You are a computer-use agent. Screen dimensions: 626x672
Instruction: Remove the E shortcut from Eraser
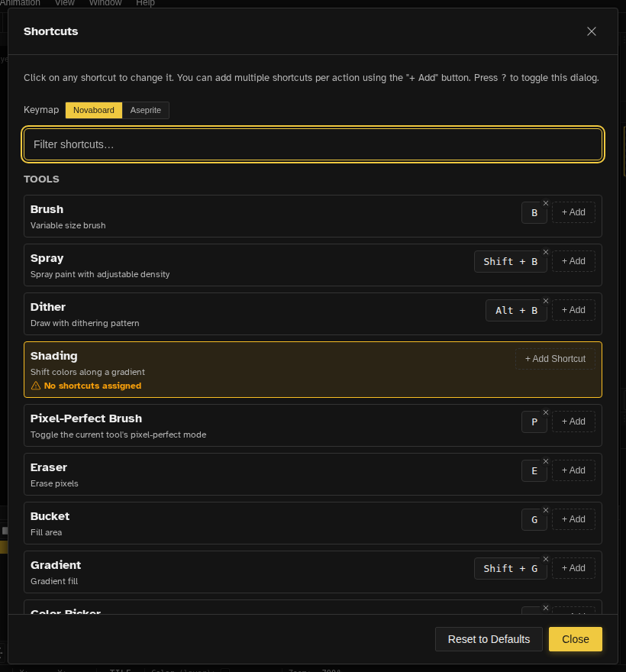(545, 461)
